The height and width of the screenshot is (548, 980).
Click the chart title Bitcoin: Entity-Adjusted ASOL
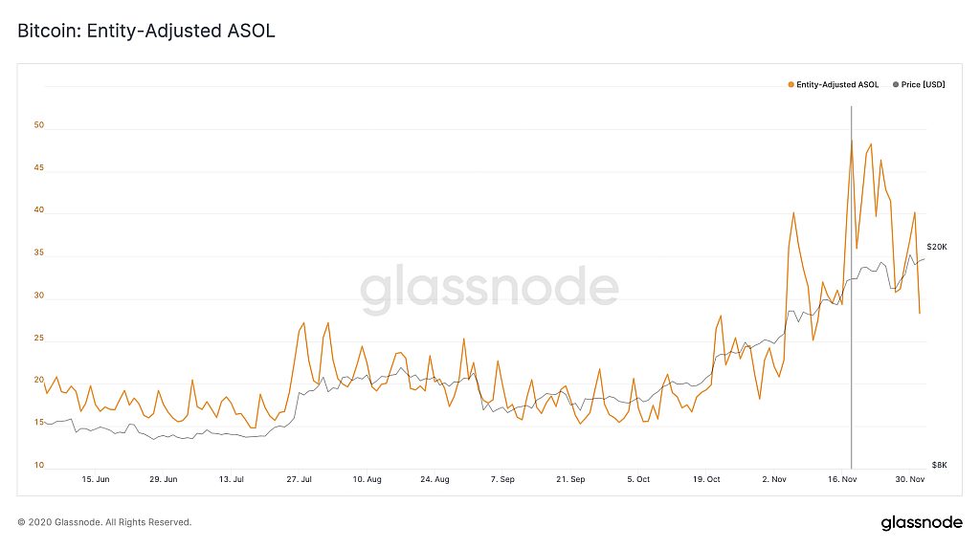[x=146, y=31]
